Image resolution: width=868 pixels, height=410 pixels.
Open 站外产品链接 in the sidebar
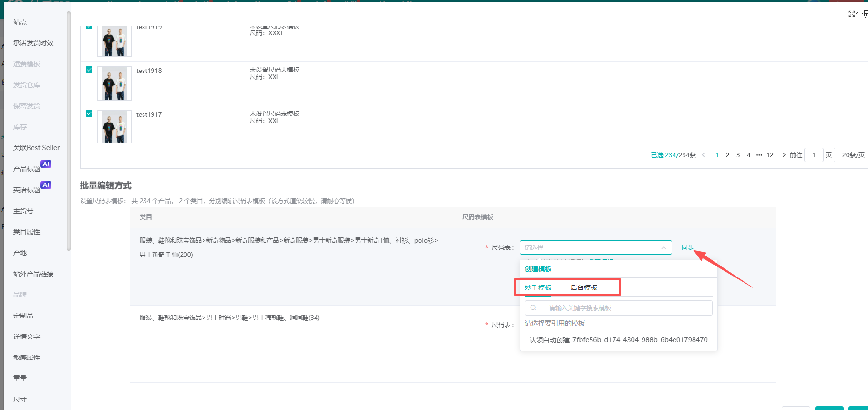coord(33,274)
